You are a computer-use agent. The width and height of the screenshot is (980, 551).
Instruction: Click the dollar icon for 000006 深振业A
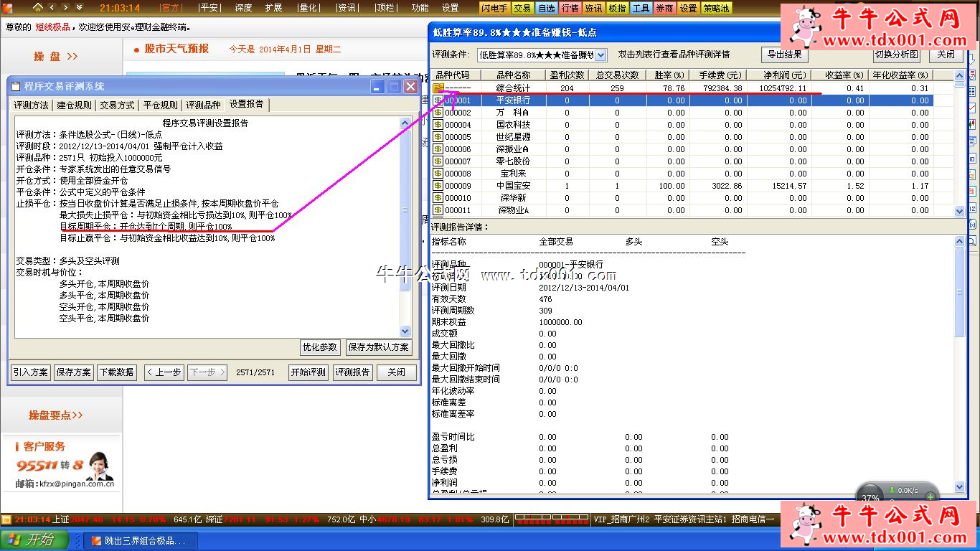(x=438, y=149)
